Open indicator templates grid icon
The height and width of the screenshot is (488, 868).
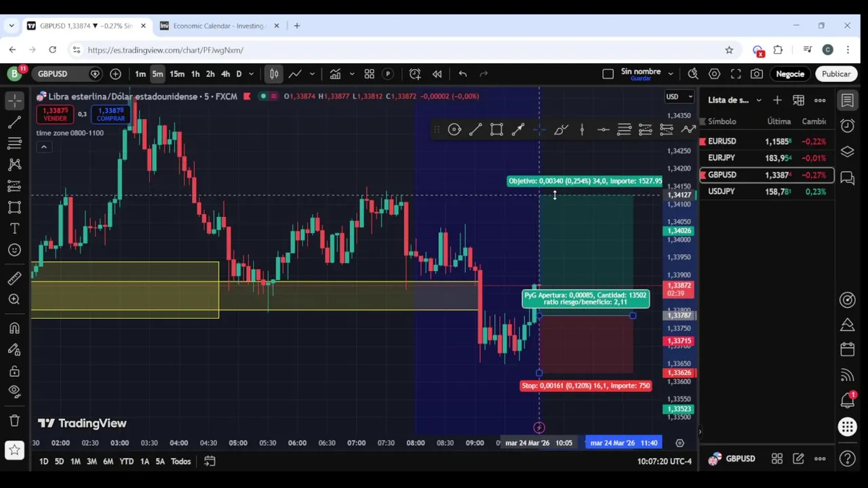[370, 74]
